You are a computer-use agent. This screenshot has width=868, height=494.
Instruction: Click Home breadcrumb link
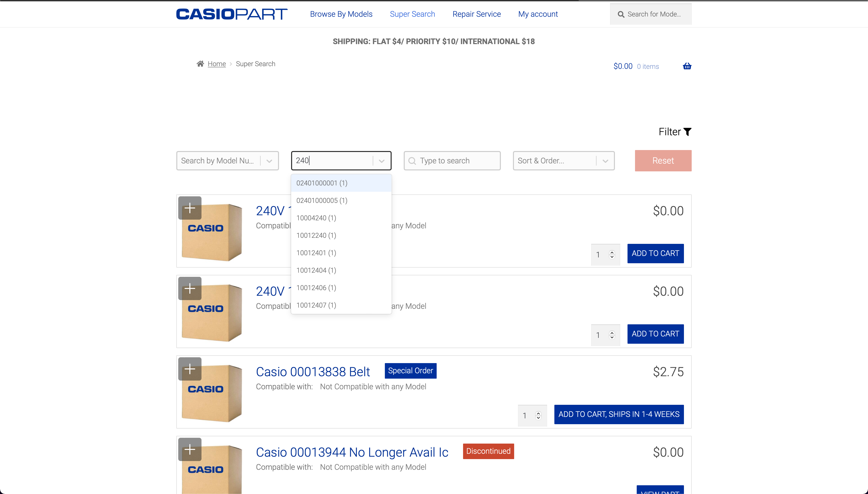217,64
